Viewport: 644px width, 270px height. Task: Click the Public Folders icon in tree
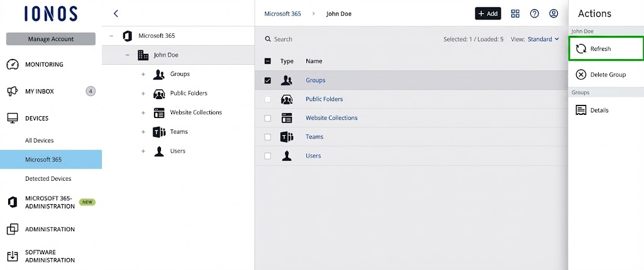click(x=159, y=94)
